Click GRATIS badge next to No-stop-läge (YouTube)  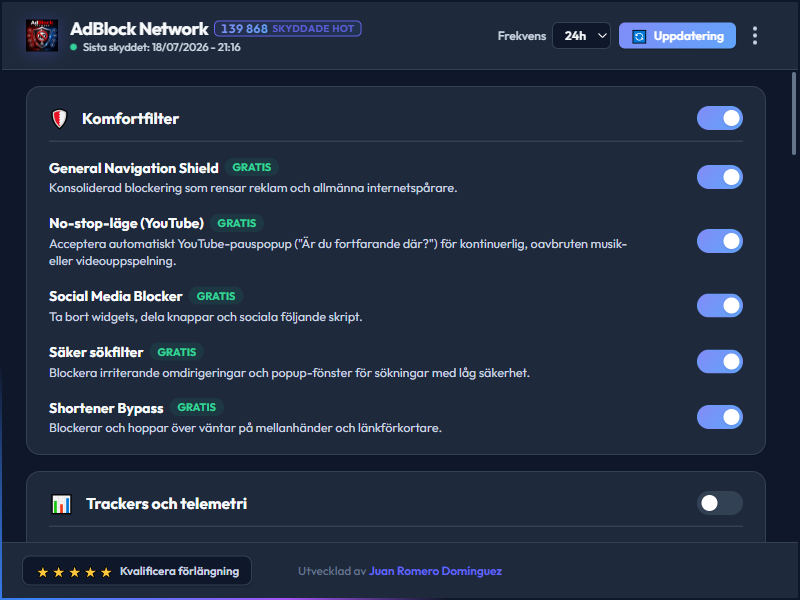pyautogui.click(x=237, y=223)
